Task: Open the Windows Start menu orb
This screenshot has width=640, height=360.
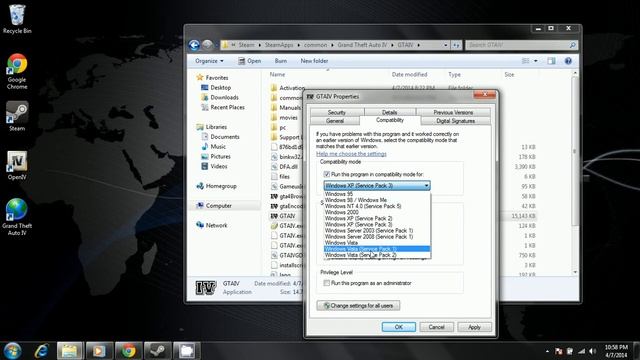Action: pyautogui.click(x=12, y=351)
